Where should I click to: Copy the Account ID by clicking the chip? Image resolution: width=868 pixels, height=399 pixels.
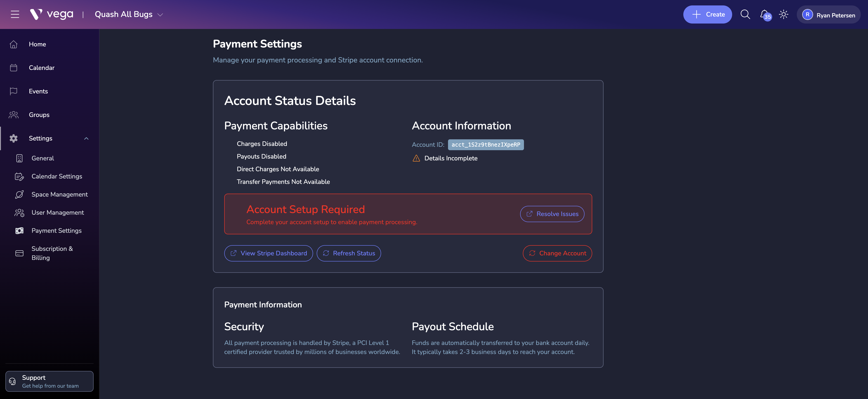click(486, 145)
